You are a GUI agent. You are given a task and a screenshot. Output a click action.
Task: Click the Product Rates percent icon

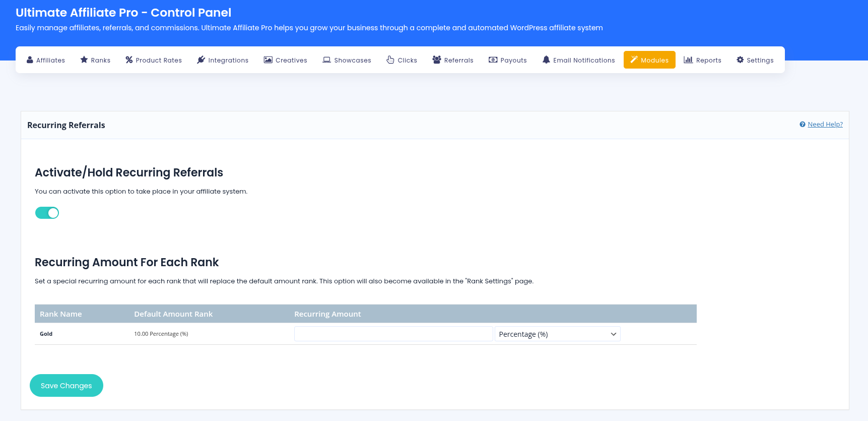click(129, 60)
